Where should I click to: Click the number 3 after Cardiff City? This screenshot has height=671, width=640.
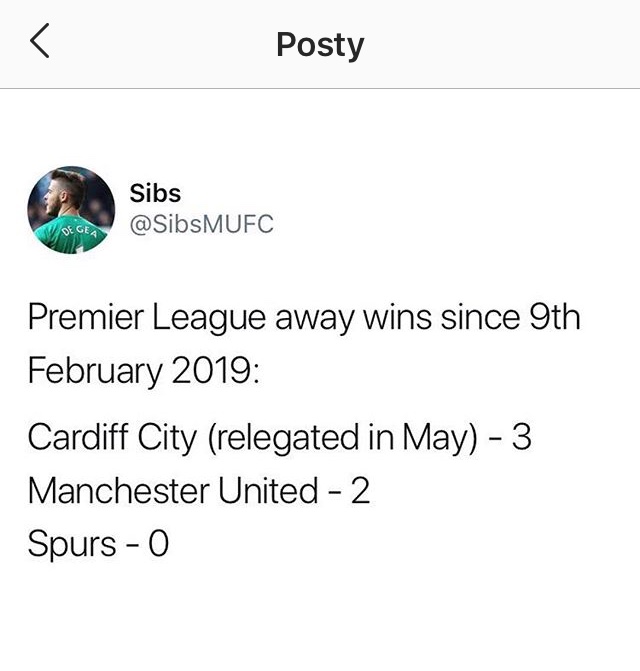[522, 437]
